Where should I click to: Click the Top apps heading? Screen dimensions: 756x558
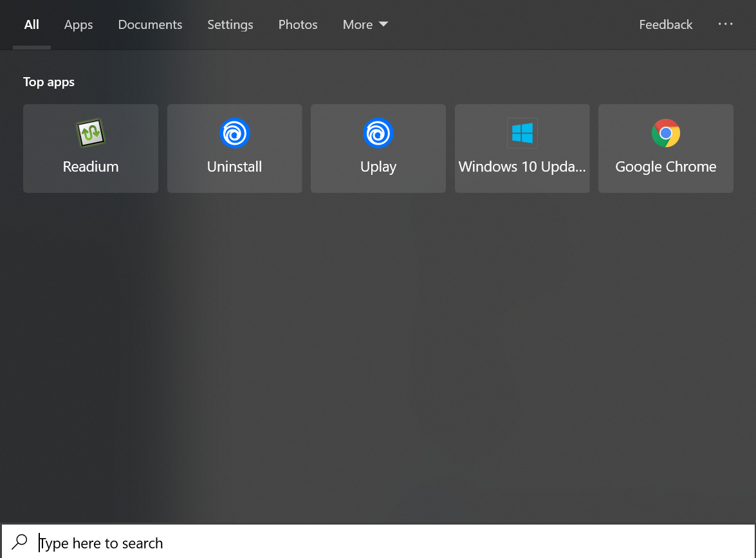click(x=49, y=82)
